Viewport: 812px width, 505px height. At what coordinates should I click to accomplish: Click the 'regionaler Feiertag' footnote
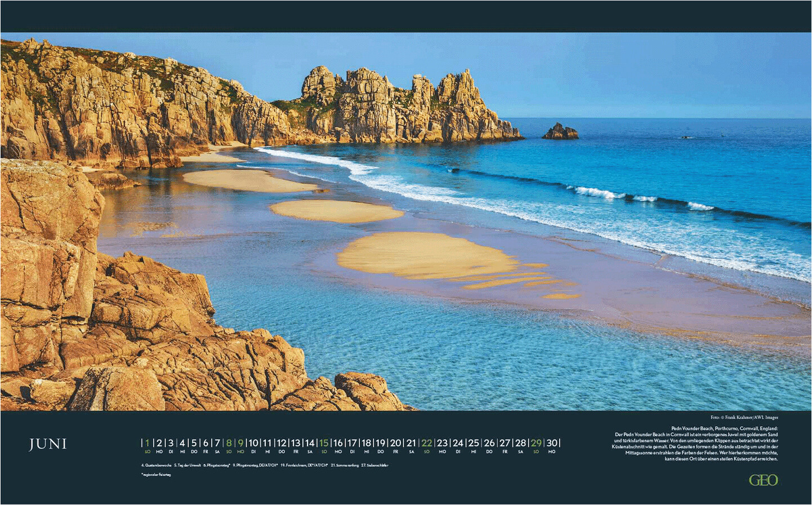[x=156, y=475]
